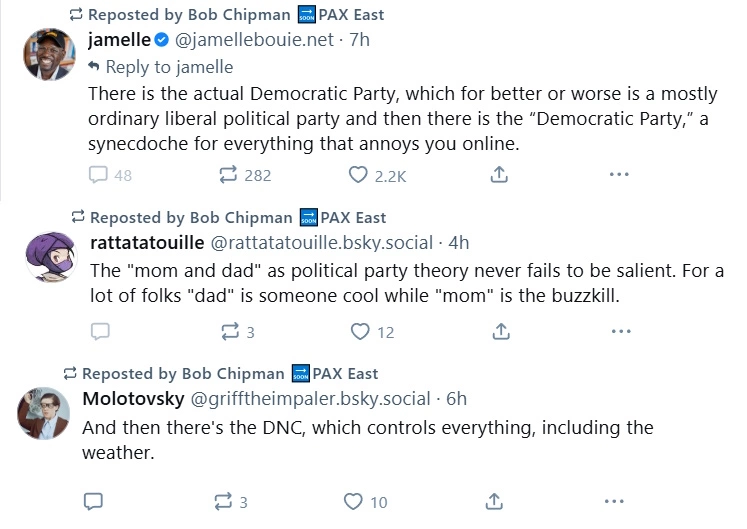
Task: Open more options on Molotovsky's post
Action: click(x=614, y=501)
